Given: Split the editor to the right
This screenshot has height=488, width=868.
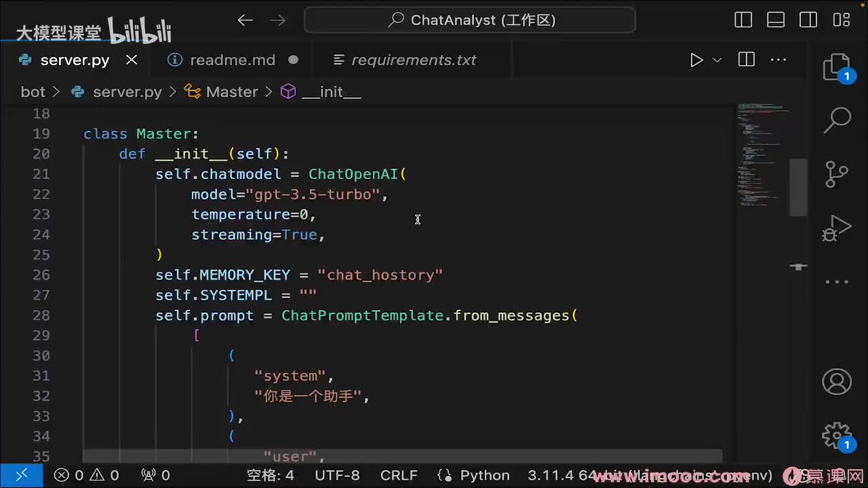Looking at the screenshot, I should [747, 60].
